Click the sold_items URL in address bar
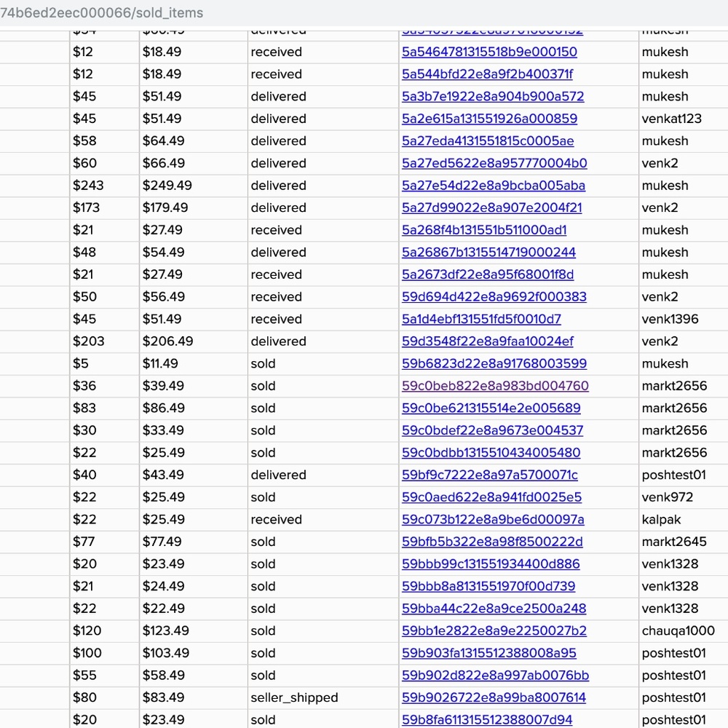This screenshot has height=728, width=728. pos(101,13)
